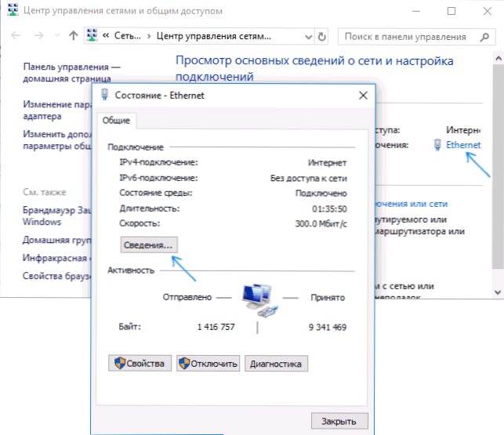Click the Длительность value 01:35:50
The width and height of the screenshot is (504, 435).
click(x=329, y=209)
